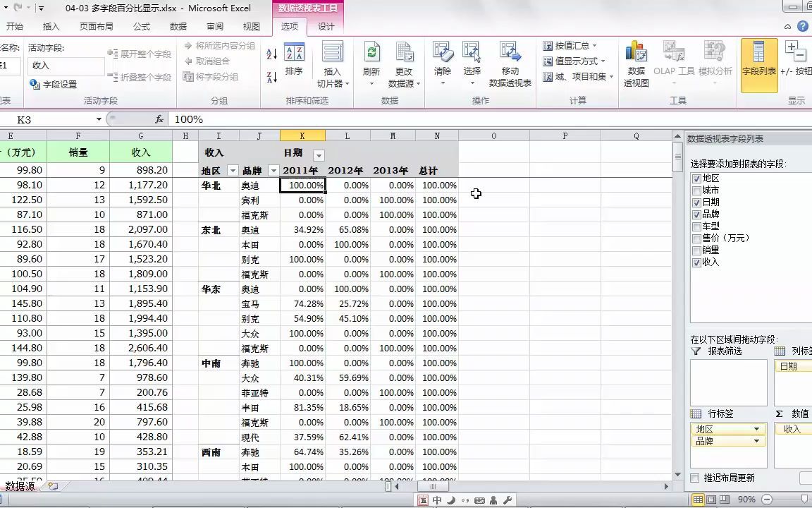Open the 日期 column label filter dropdown
812x508 pixels.
(319, 155)
